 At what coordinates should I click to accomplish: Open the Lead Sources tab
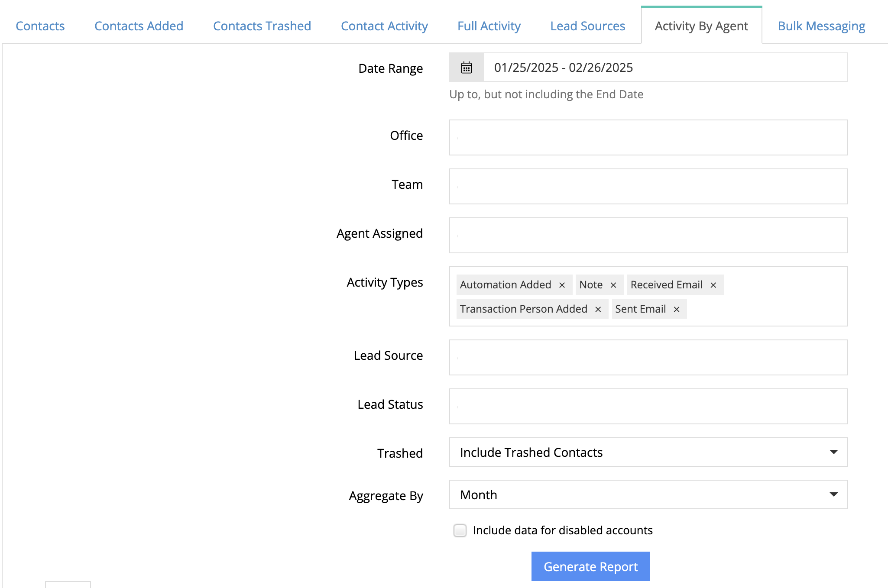pyautogui.click(x=587, y=26)
